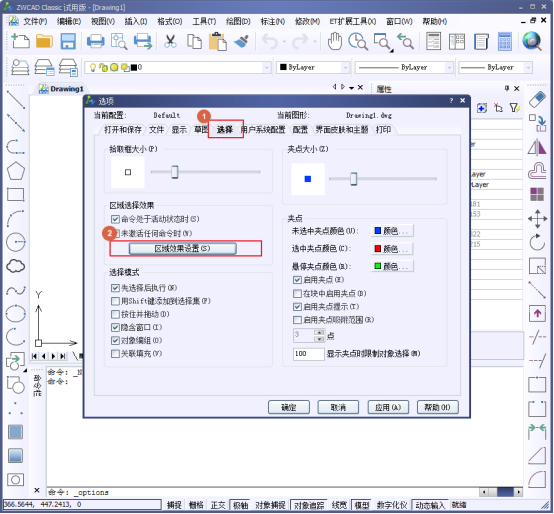Viewport: 554px width, 514px height.
Task: Select the Erase tool
Action: 537,99
